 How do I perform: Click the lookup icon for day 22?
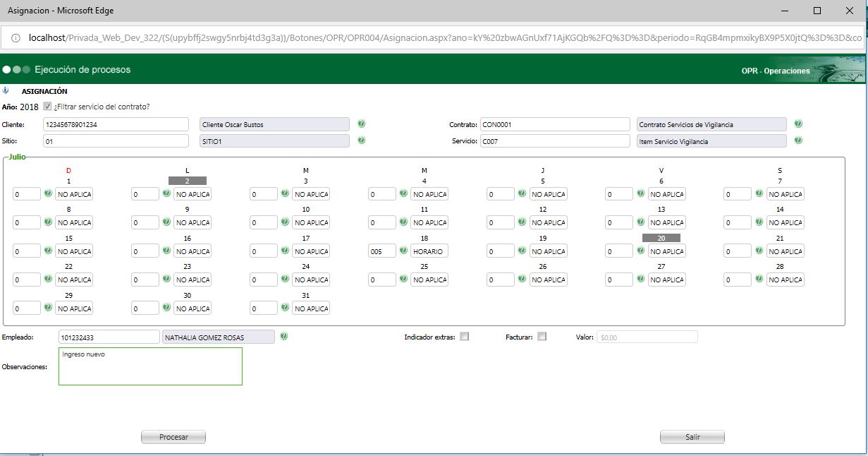coord(49,279)
